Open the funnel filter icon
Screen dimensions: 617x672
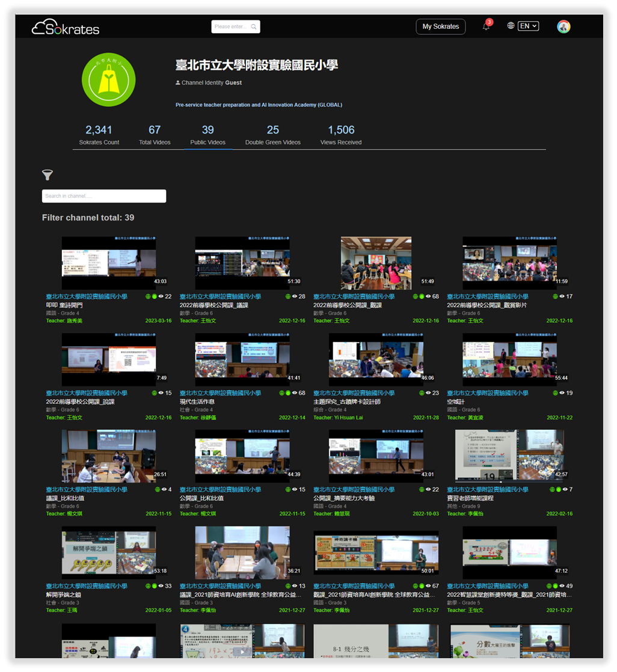pyautogui.click(x=47, y=174)
